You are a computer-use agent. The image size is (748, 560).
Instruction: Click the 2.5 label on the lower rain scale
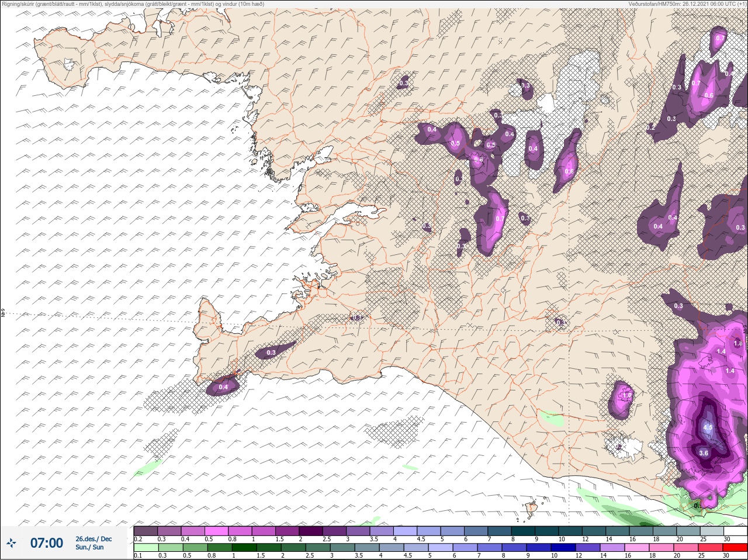click(x=310, y=555)
